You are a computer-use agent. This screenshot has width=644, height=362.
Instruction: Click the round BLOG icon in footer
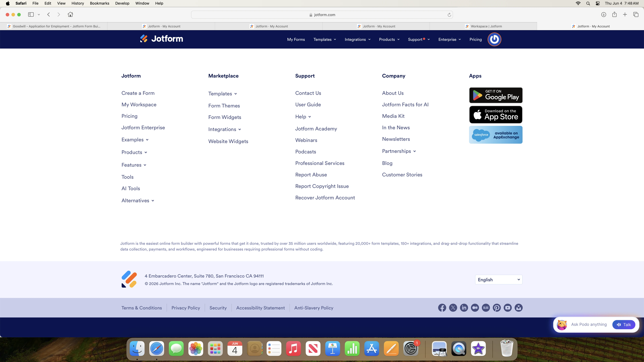486,308
